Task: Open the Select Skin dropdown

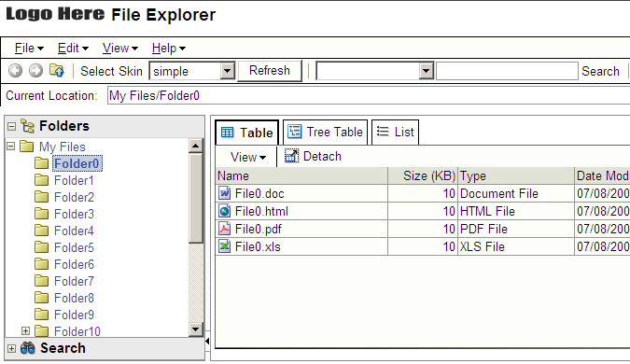Action: (x=228, y=71)
